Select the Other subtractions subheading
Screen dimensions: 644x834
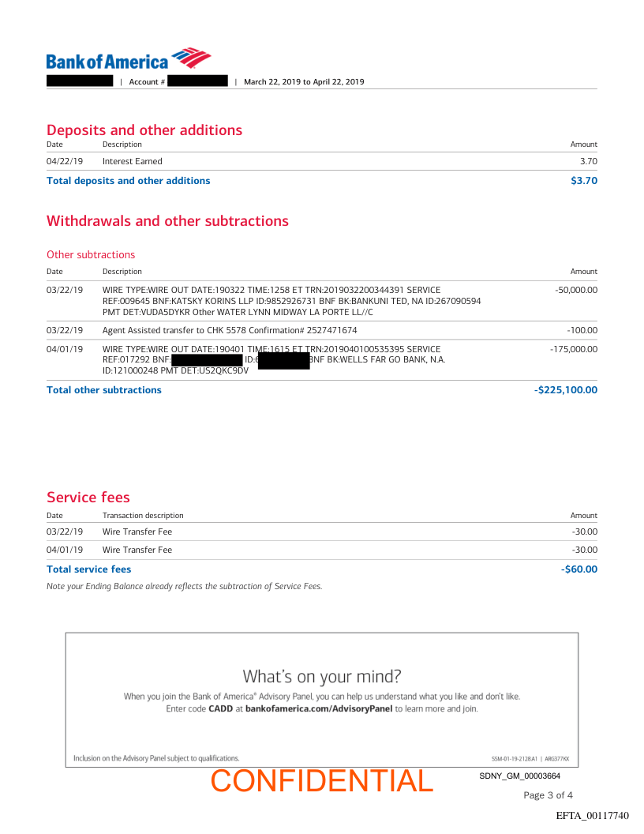pos(91,254)
